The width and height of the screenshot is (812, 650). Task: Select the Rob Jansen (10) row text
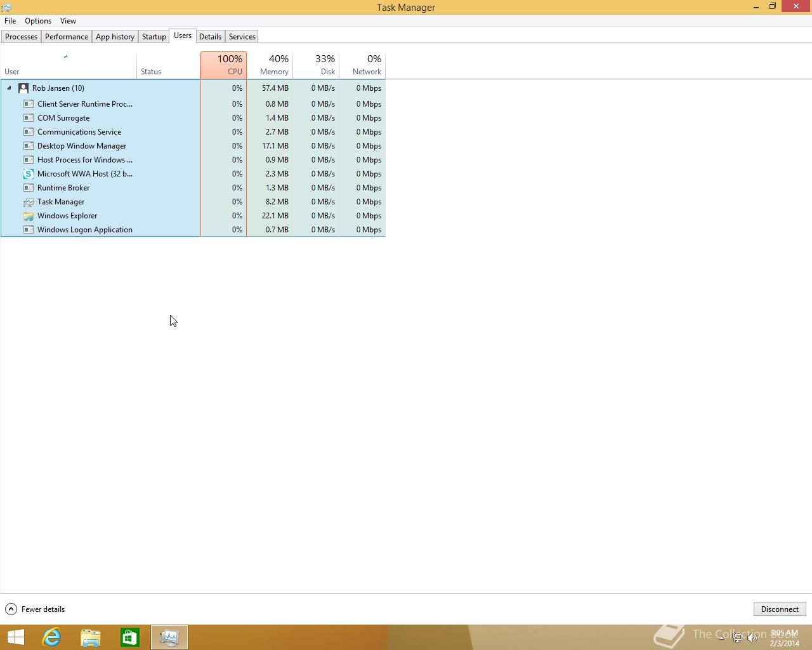(58, 88)
